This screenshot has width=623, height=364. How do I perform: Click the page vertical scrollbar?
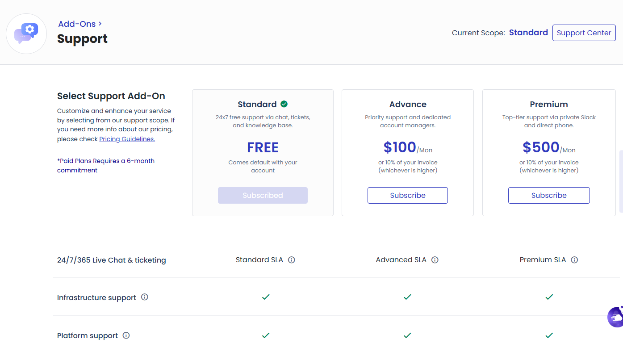coord(621,181)
